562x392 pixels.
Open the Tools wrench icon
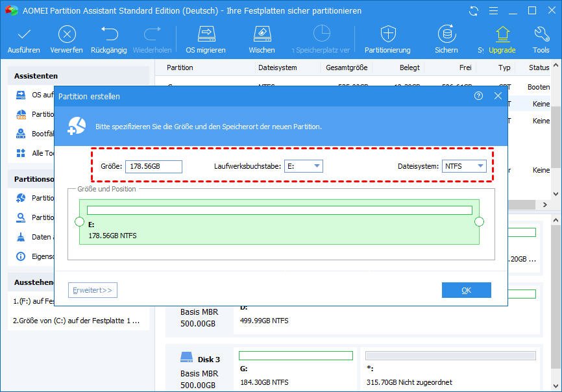click(541, 34)
